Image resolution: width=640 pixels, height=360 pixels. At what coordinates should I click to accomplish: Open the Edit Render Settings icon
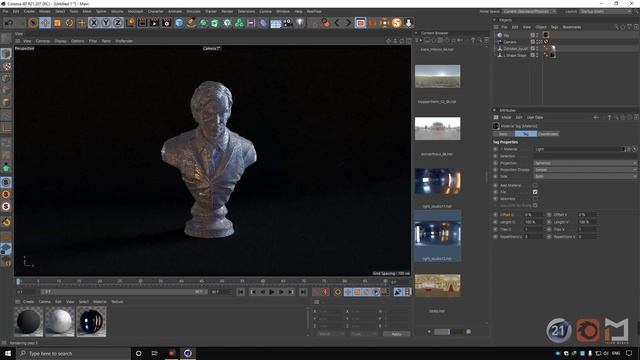click(167, 23)
